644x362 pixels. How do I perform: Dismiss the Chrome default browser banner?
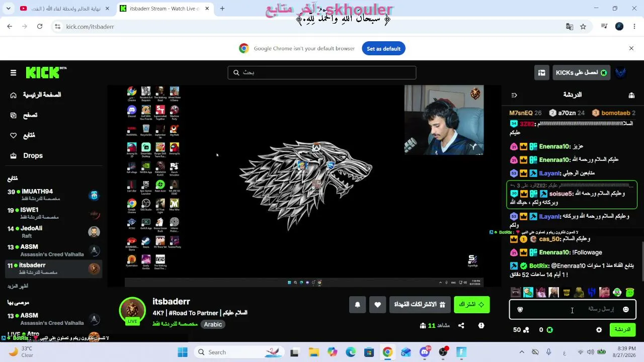(631, 48)
